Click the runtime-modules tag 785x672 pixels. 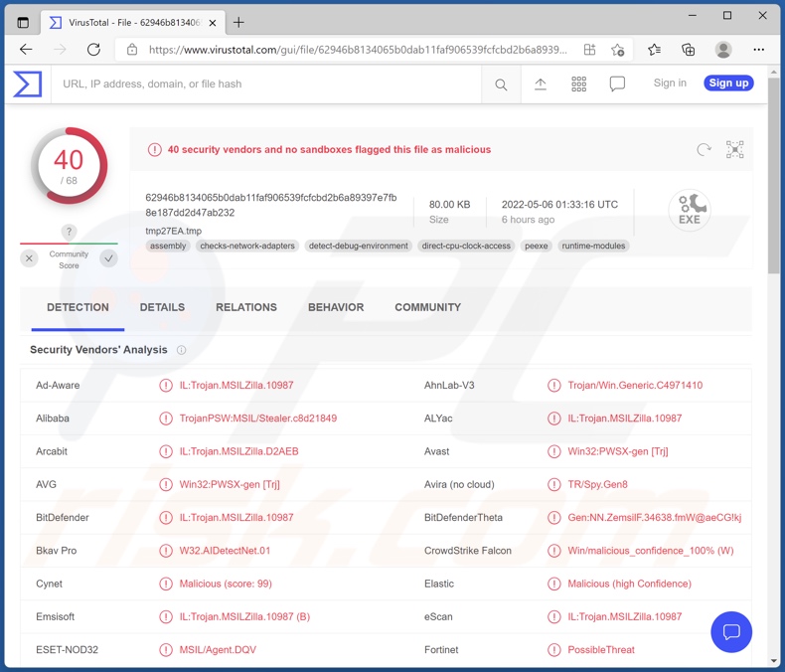[593, 246]
